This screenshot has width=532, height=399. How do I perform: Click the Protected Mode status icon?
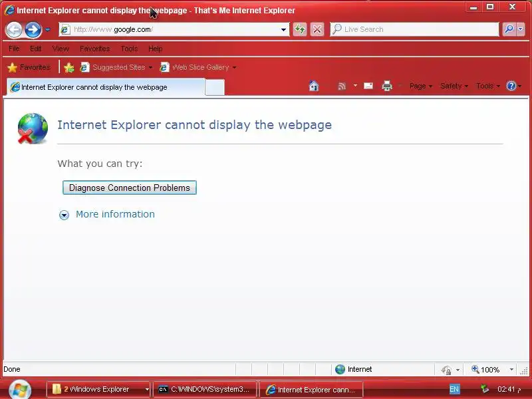tap(446, 370)
